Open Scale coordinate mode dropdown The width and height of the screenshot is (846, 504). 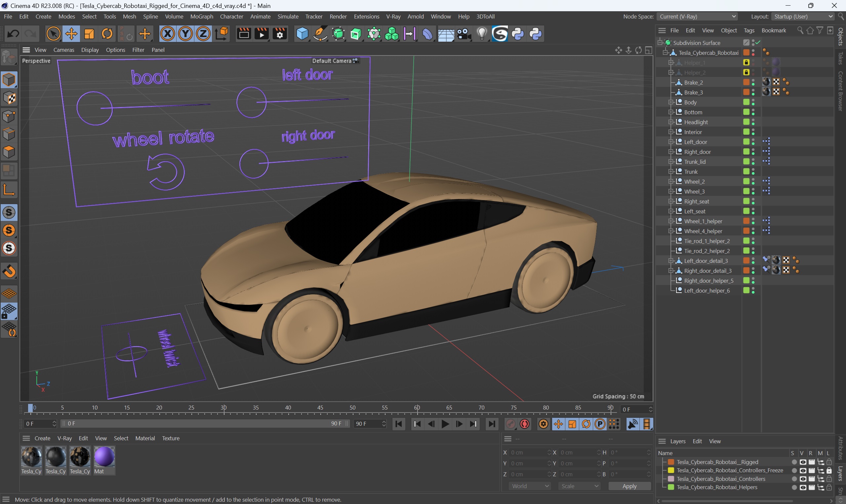[x=579, y=486]
